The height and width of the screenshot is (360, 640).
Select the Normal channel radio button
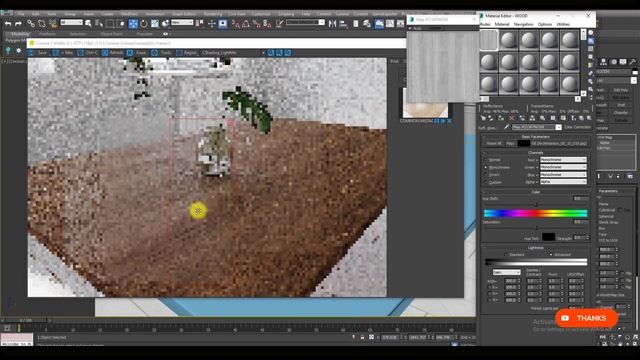[x=486, y=160]
